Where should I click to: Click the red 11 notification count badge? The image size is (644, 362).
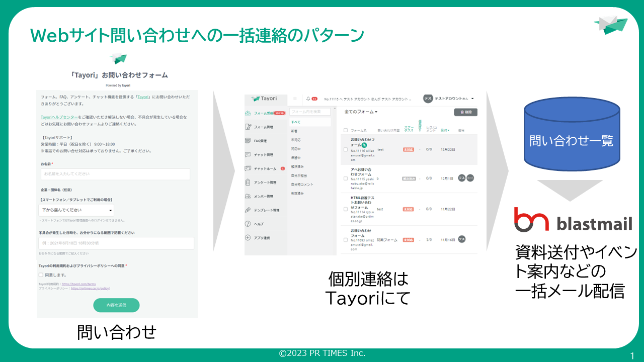point(314,99)
